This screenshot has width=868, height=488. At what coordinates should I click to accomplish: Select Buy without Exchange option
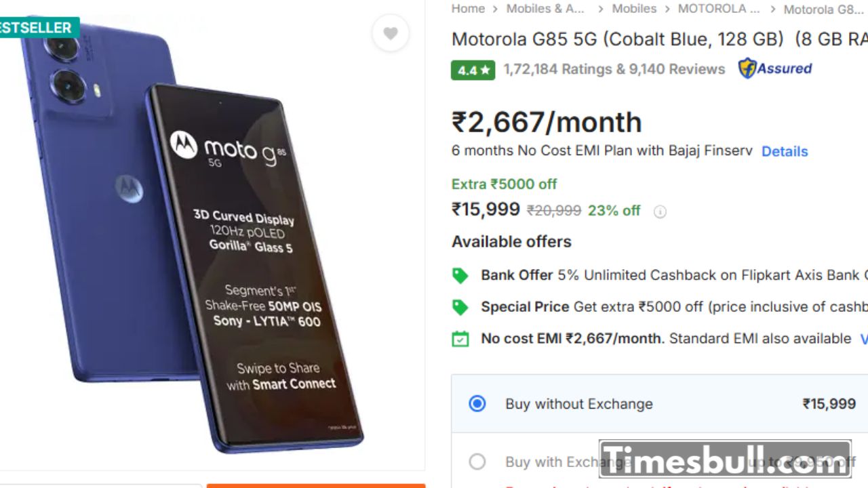click(477, 404)
